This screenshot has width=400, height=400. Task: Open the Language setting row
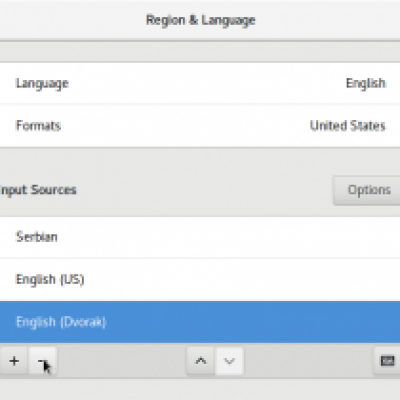point(200,83)
